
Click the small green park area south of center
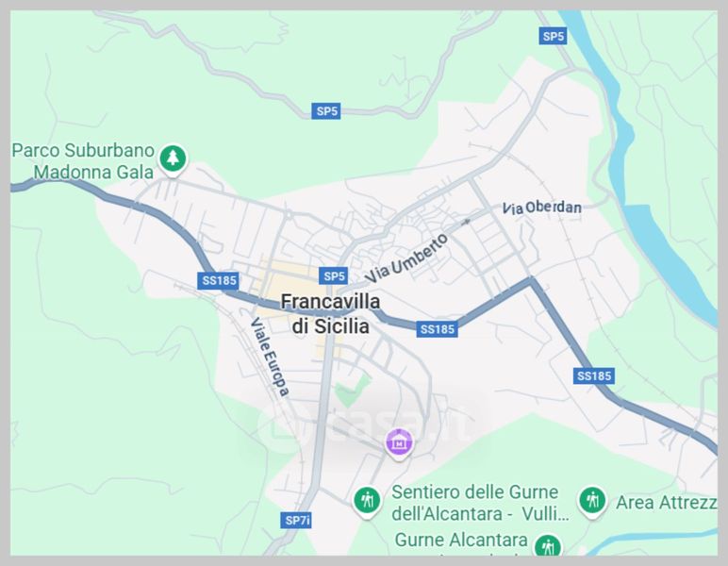click(x=353, y=390)
